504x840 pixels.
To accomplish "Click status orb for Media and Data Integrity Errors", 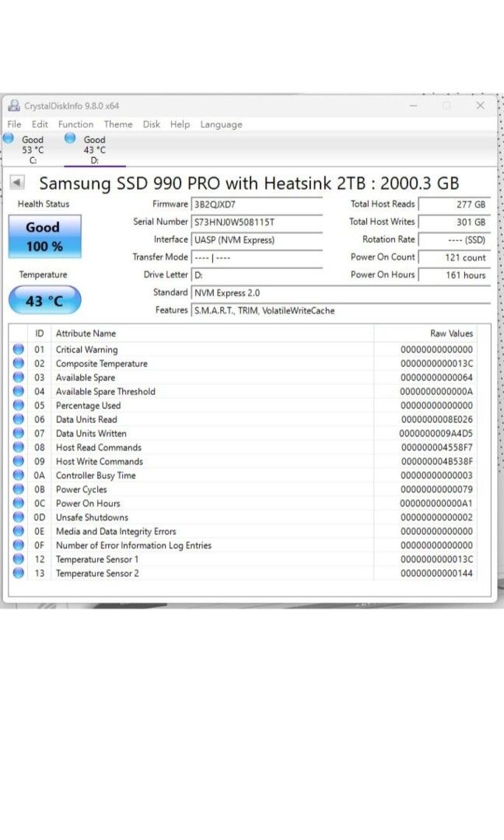I will coord(18,531).
